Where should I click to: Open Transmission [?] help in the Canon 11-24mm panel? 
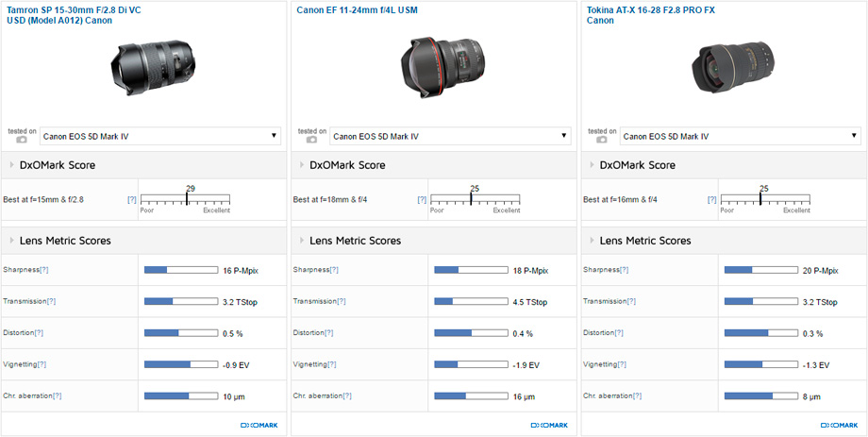coord(341,302)
